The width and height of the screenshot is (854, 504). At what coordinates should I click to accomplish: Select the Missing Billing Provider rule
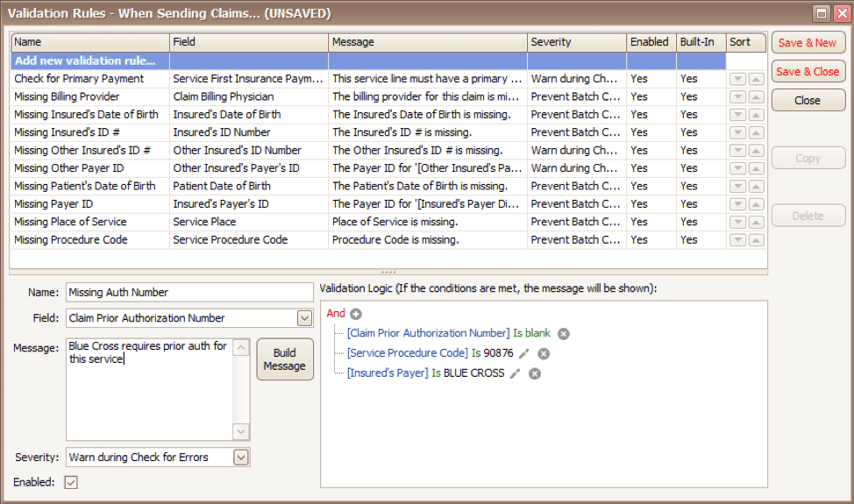click(x=368, y=97)
